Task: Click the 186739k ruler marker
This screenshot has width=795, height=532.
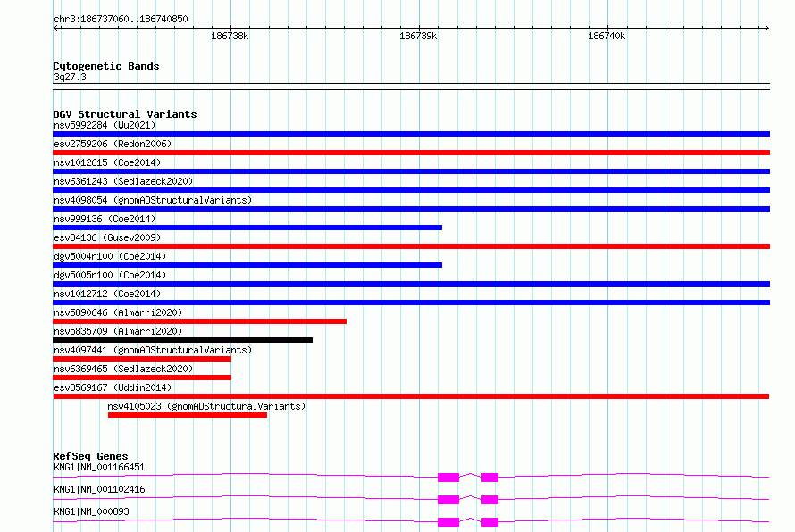Action: [418, 36]
